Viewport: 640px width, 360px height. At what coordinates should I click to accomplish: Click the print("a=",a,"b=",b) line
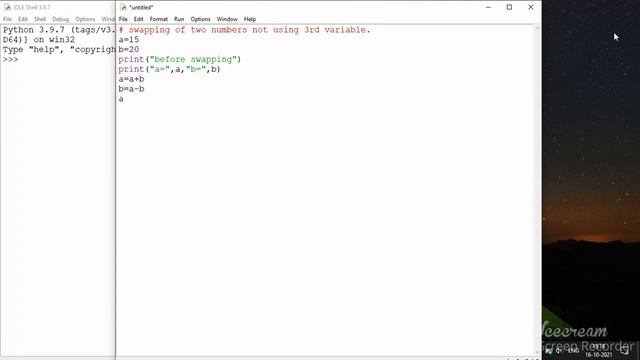(x=169, y=69)
